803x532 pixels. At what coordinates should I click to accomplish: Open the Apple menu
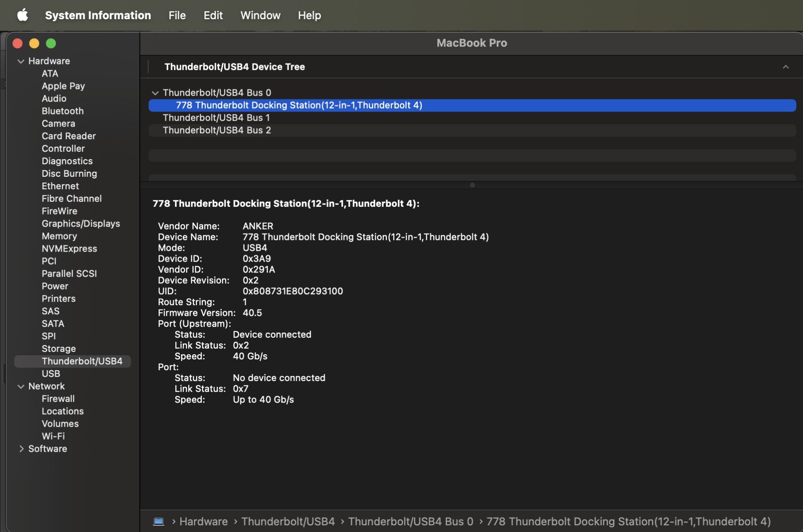coord(23,15)
